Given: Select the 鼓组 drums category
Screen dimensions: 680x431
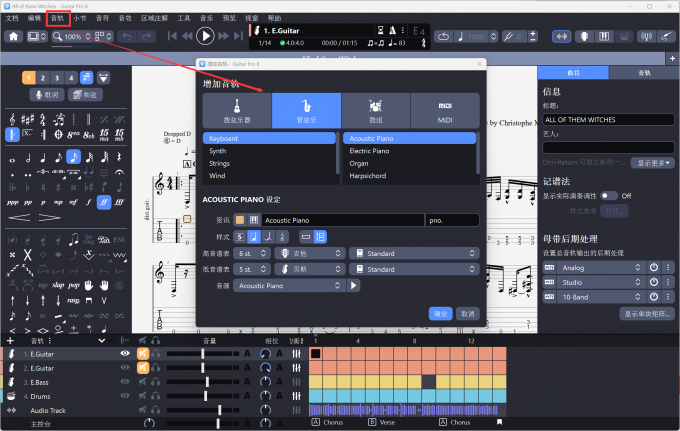Looking at the screenshot, I should [x=376, y=110].
